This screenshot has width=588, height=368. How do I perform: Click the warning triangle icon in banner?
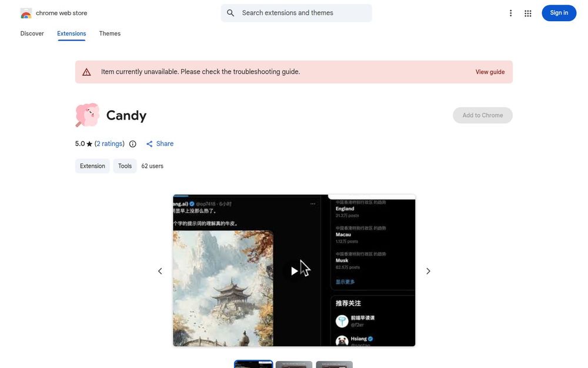point(86,72)
